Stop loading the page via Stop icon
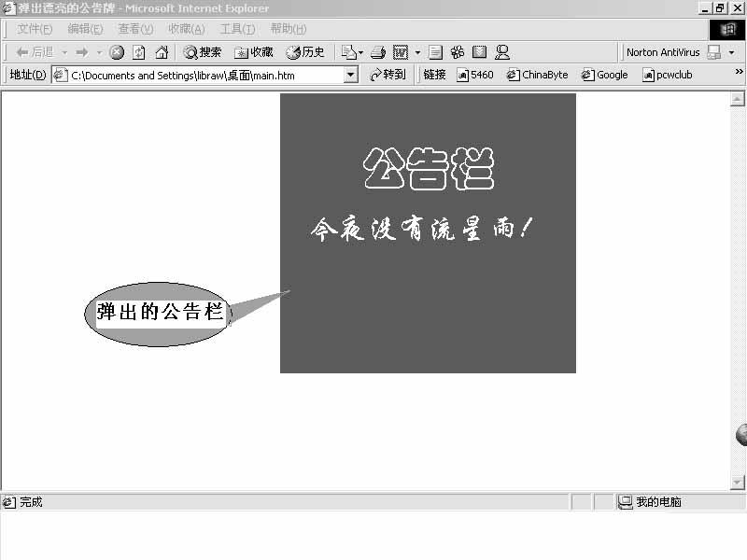 (116, 51)
